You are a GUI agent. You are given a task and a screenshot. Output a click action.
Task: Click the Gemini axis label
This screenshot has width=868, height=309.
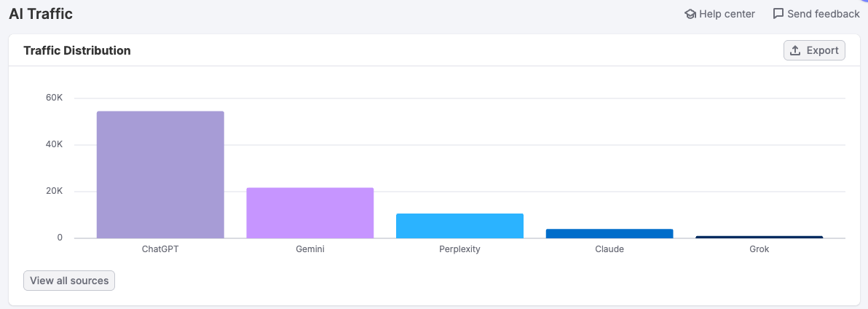tap(310, 249)
